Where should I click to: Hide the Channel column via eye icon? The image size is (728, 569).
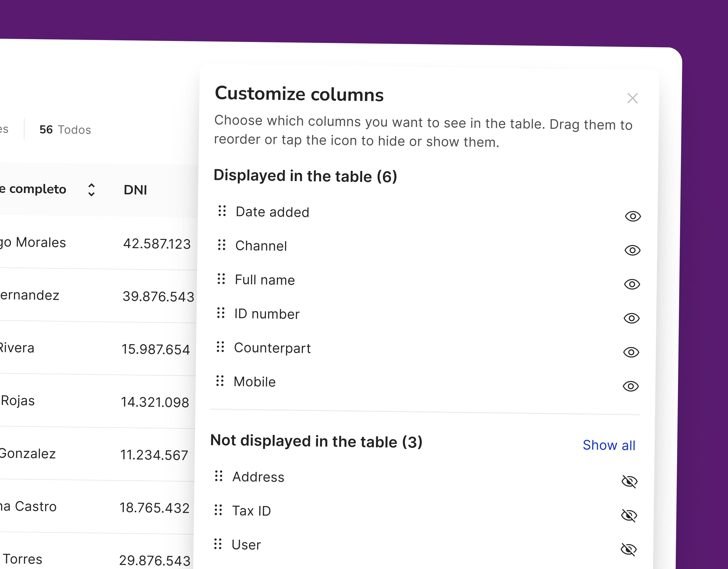[x=632, y=251]
